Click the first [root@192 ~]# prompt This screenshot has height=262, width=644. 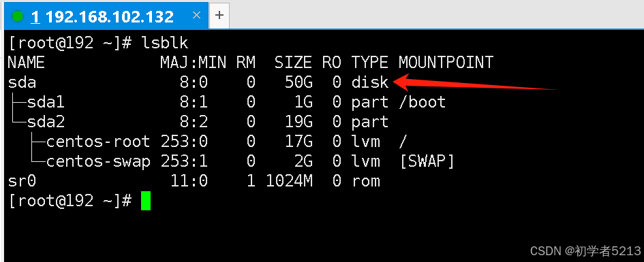click(x=70, y=43)
